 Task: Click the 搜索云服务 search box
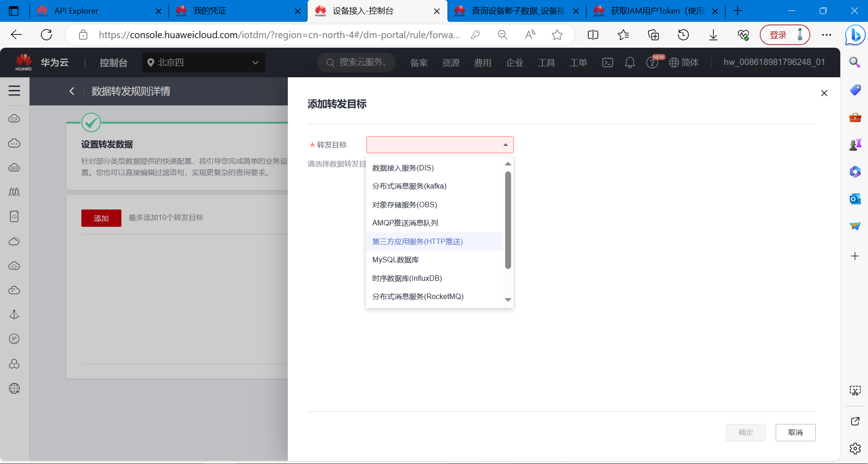356,62
